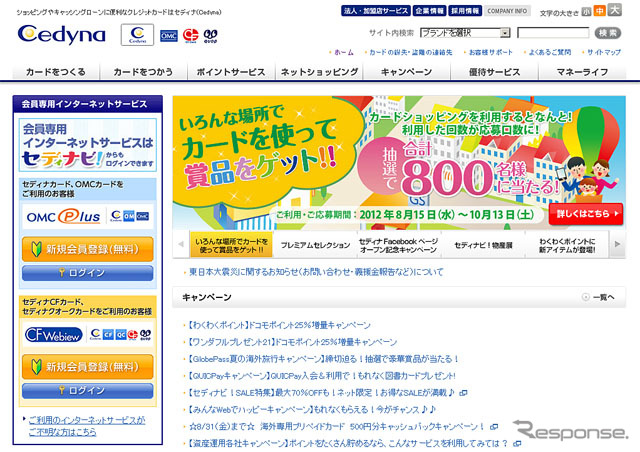Open 企業情報 header button
The height and width of the screenshot is (452, 640).
(x=429, y=11)
